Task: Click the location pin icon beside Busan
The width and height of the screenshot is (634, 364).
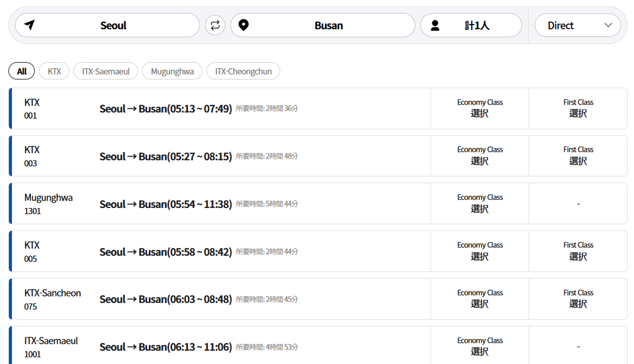Action: coord(244,25)
